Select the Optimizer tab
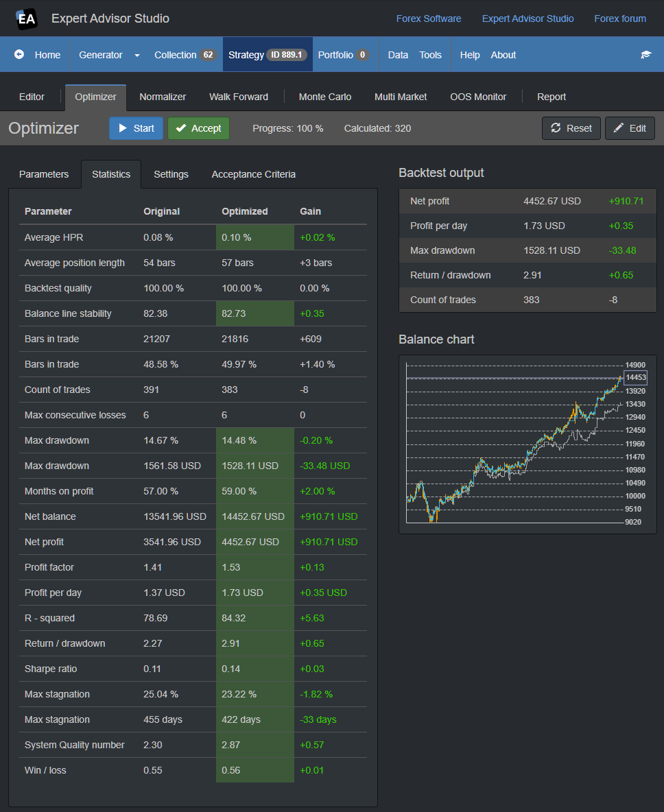The width and height of the screenshot is (664, 812). [95, 97]
